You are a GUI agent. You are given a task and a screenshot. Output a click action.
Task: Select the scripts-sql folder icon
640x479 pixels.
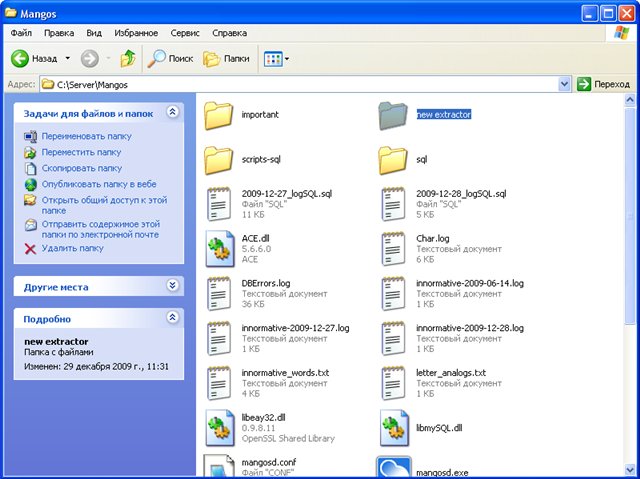click(218, 160)
